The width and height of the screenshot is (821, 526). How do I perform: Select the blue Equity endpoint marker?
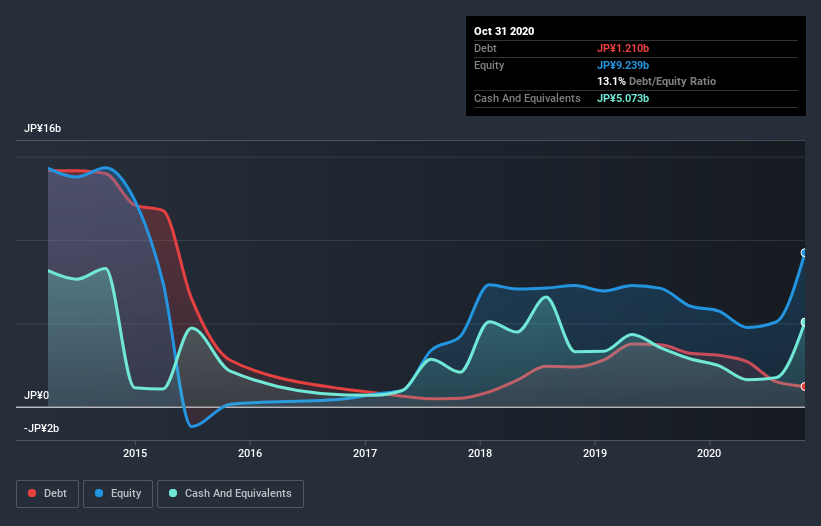coord(804,253)
